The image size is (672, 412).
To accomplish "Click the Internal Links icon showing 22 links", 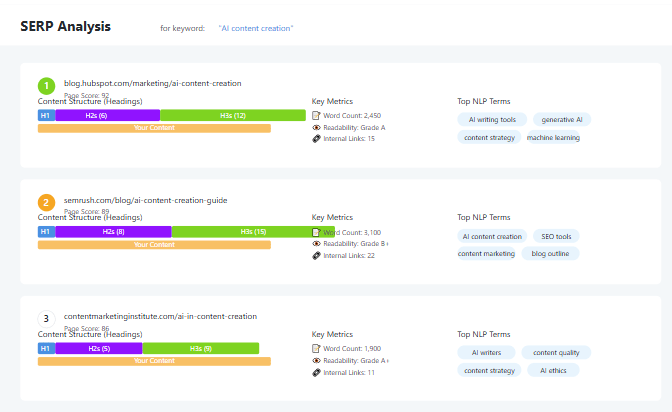I will 316,255.
